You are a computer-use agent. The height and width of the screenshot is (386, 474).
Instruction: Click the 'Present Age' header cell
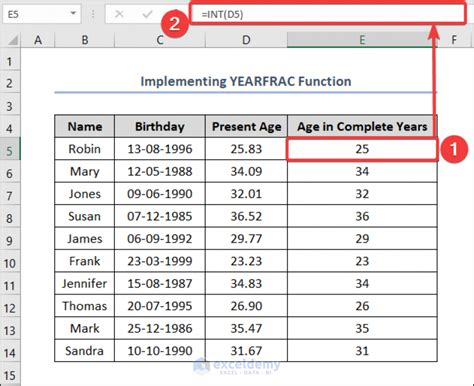[246, 126]
